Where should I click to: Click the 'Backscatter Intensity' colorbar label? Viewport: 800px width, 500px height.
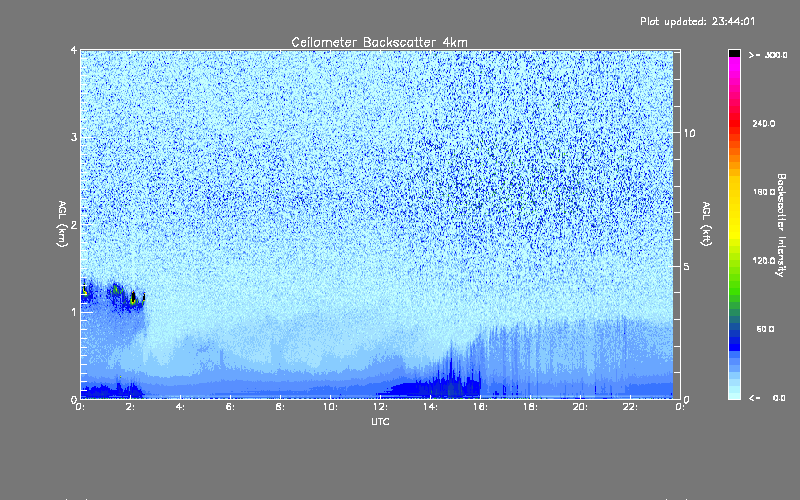(781, 225)
